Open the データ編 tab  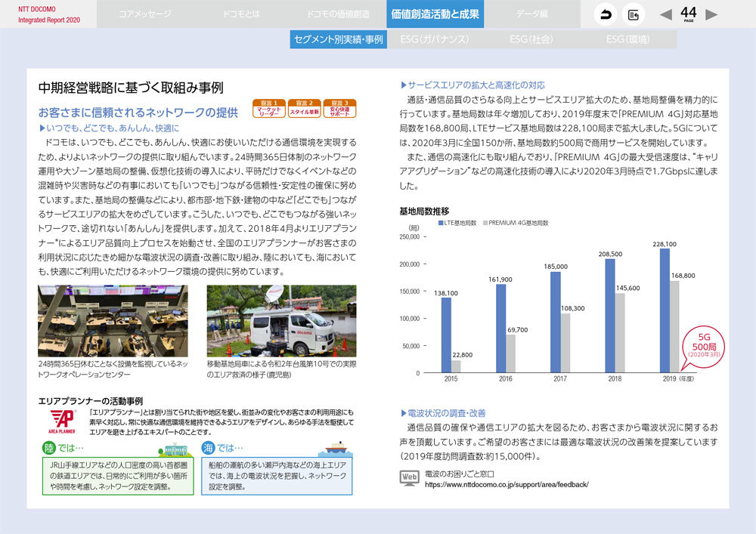coord(531,14)
